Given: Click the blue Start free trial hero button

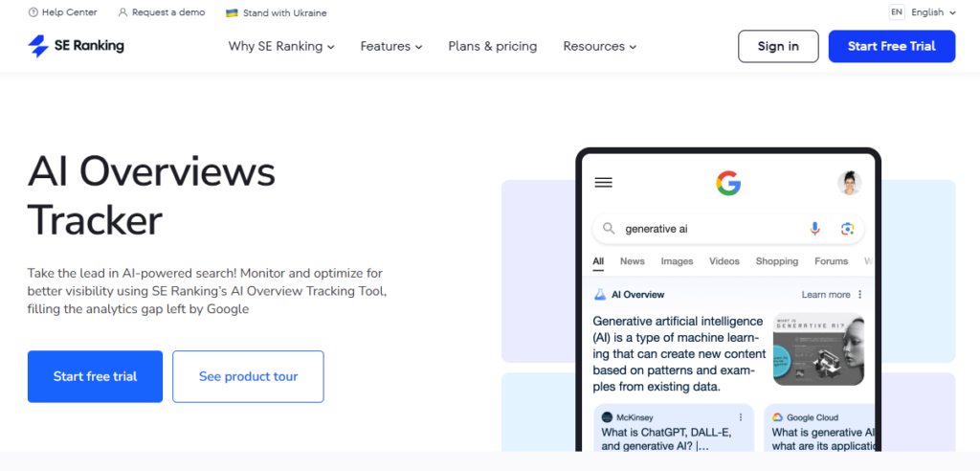Looking at the screenshot, I should [x=95, y=376].
